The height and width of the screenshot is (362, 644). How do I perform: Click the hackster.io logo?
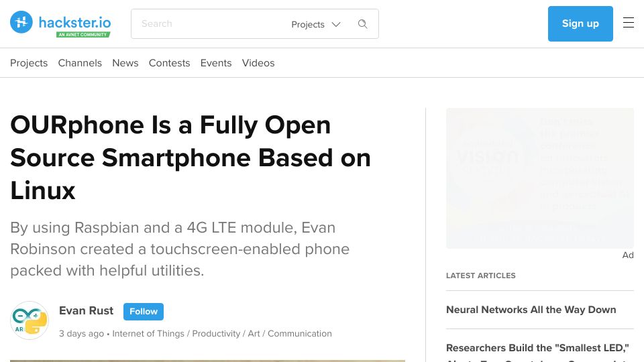(x=60, y=23)
